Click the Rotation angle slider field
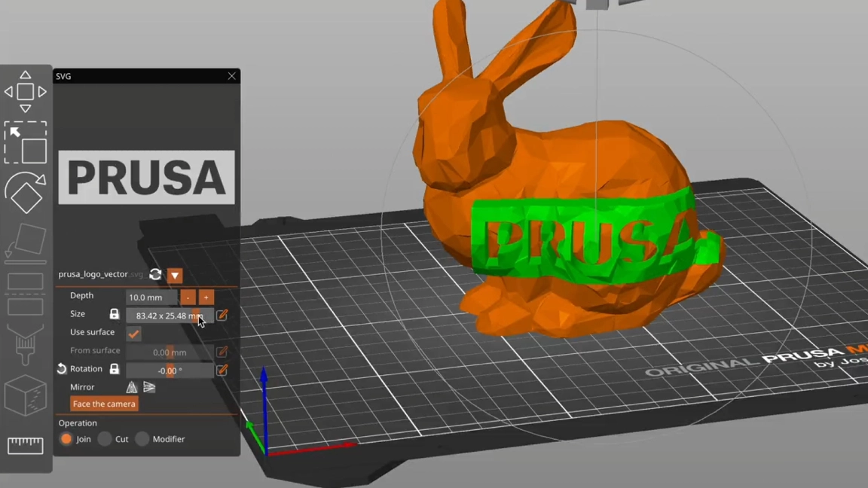868x488 pixels. 170,371
